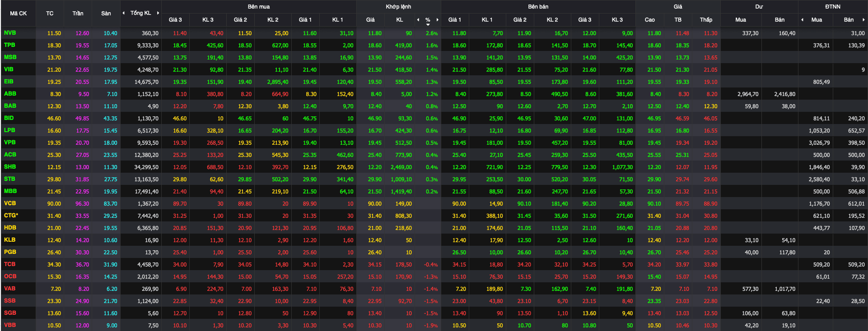Select the SSB ticker symbol
This screenshot has width=868, height=331.
9,301
